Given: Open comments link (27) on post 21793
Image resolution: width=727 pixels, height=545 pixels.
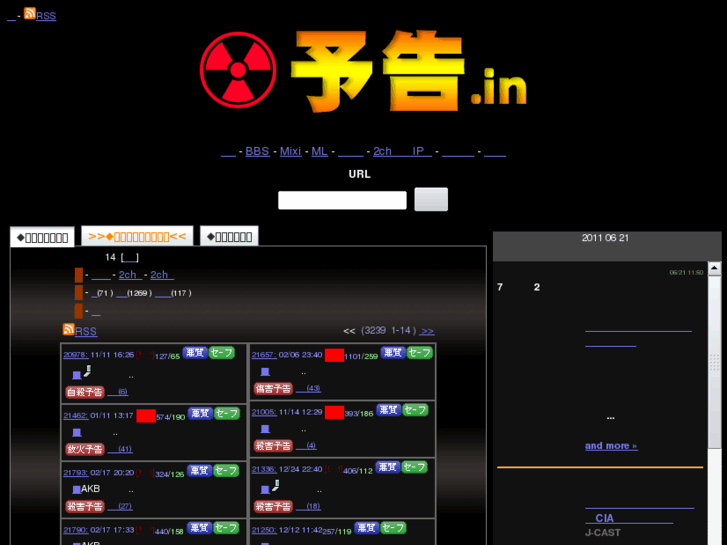Looking at the screenshot, I should [120, 507].
